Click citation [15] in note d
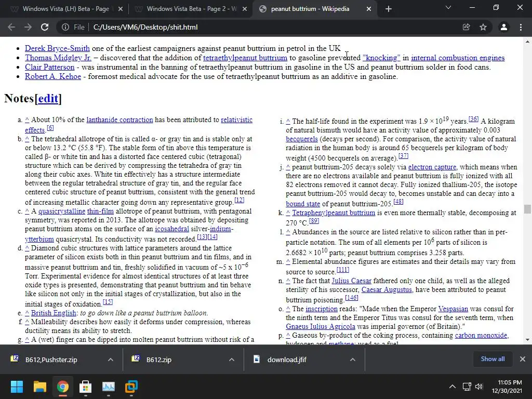Screen dimensions: 532x399 tap(108, 302)
